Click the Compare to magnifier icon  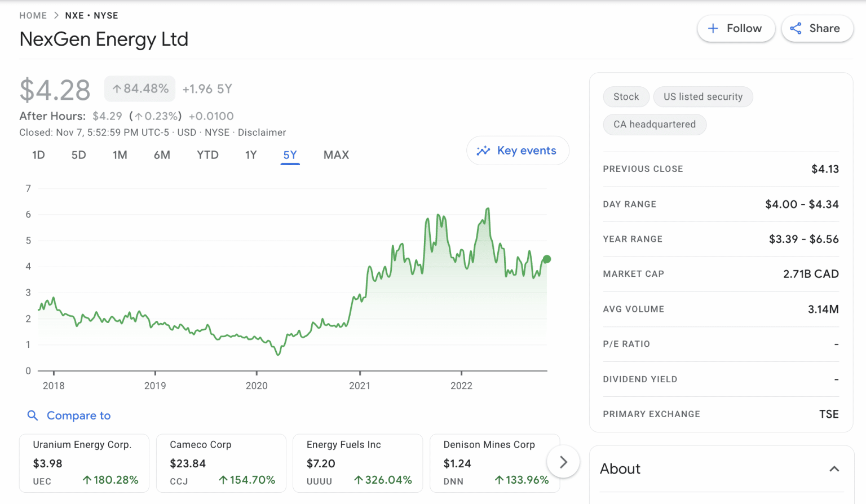click(x=33, y=415)
